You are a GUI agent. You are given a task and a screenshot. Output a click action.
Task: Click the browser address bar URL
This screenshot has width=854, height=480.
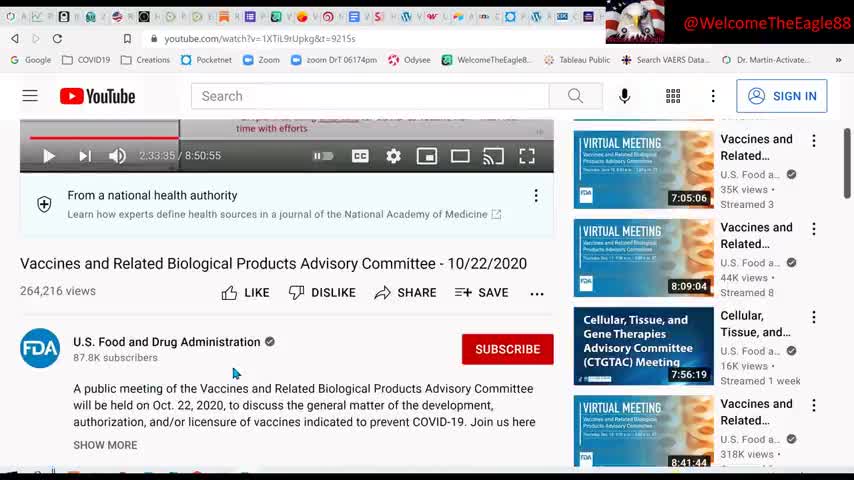tap(260, 39)
